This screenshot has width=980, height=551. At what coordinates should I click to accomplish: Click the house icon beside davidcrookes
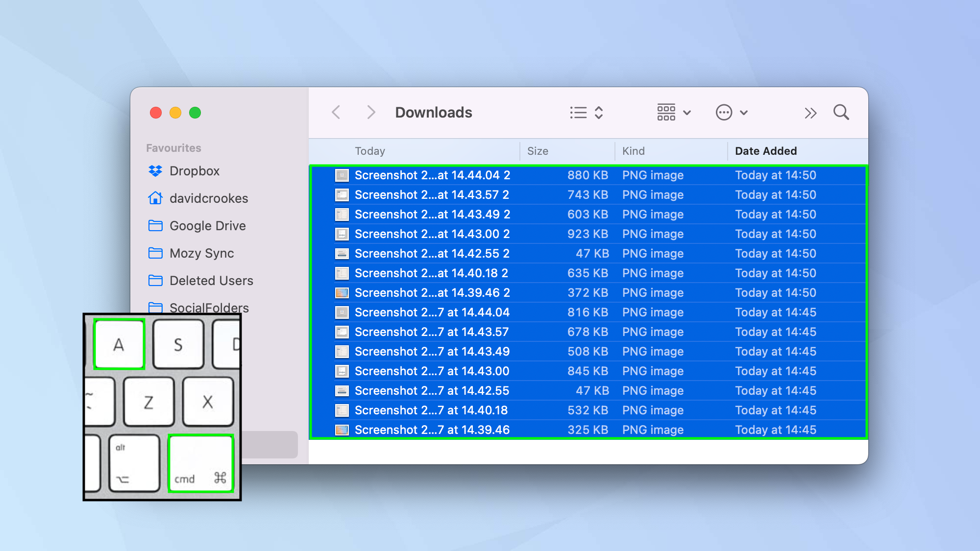coord(155,198)
